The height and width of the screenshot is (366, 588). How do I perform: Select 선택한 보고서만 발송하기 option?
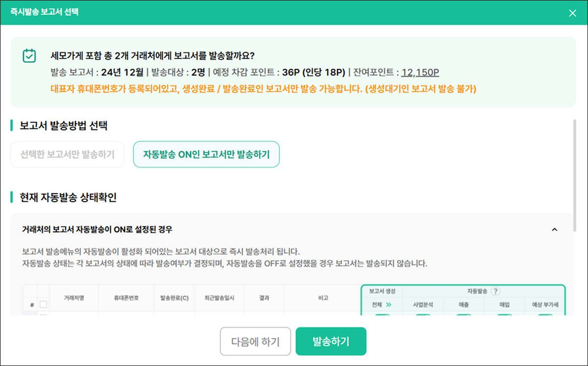[67, 154]
